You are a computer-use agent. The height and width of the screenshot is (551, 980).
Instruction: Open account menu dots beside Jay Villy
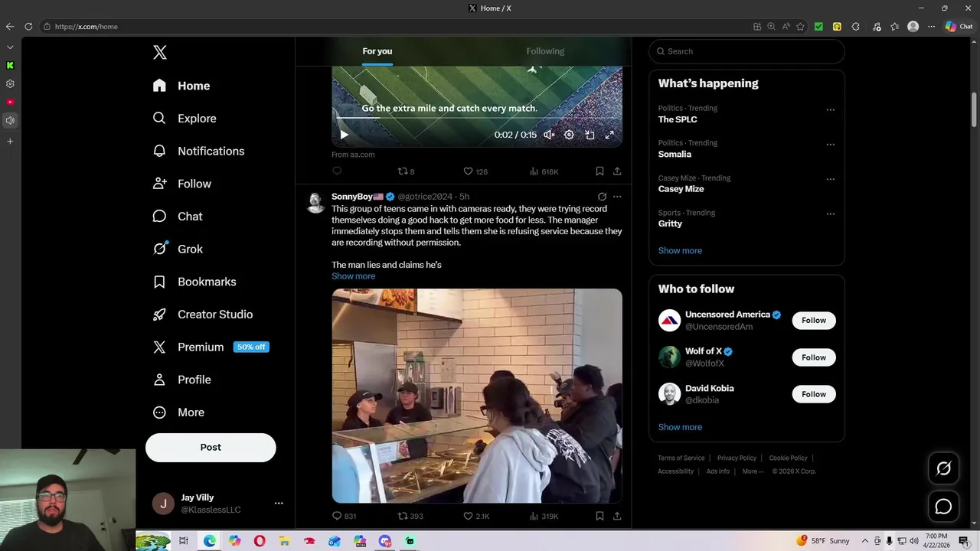click(279, 504)
